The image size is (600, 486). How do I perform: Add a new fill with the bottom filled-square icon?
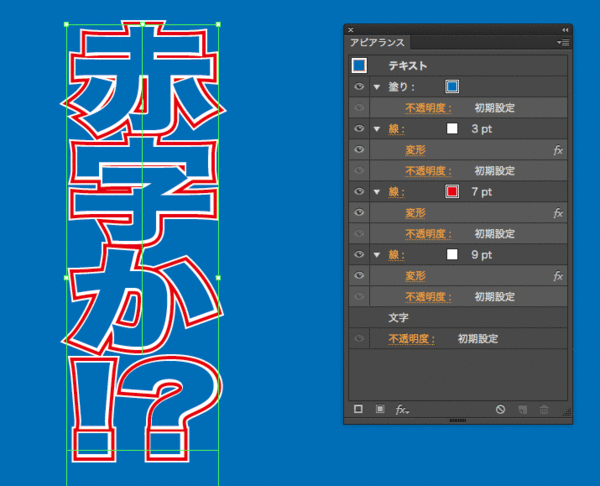pyautogui.click(x=380, y=409)
